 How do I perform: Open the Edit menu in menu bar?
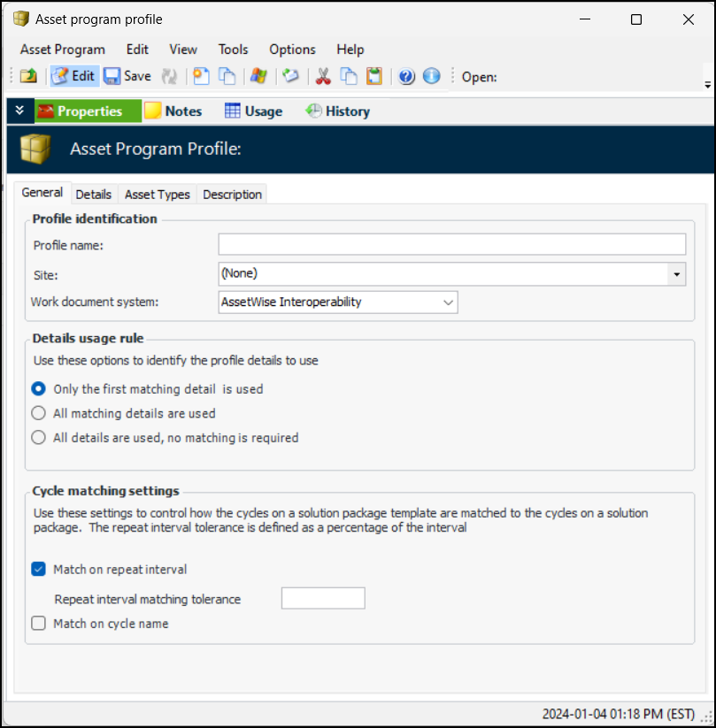pyautogui.click(x=137, y=50)
